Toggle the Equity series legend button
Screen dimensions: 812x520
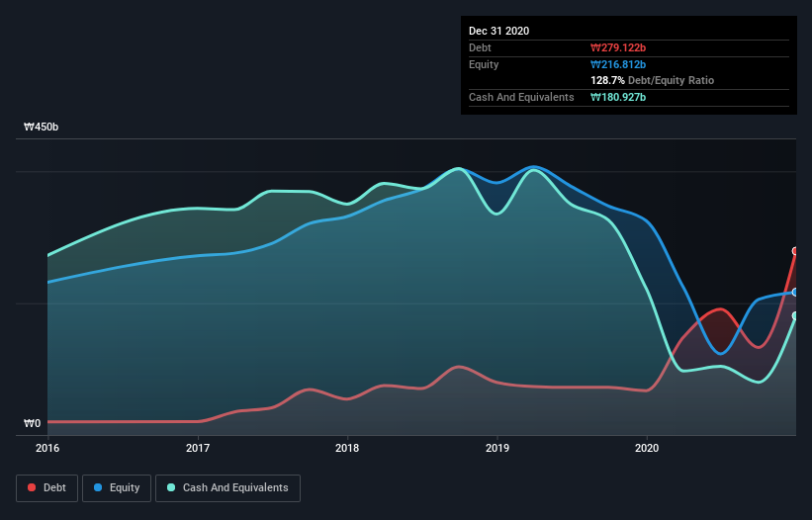(117, 488)
